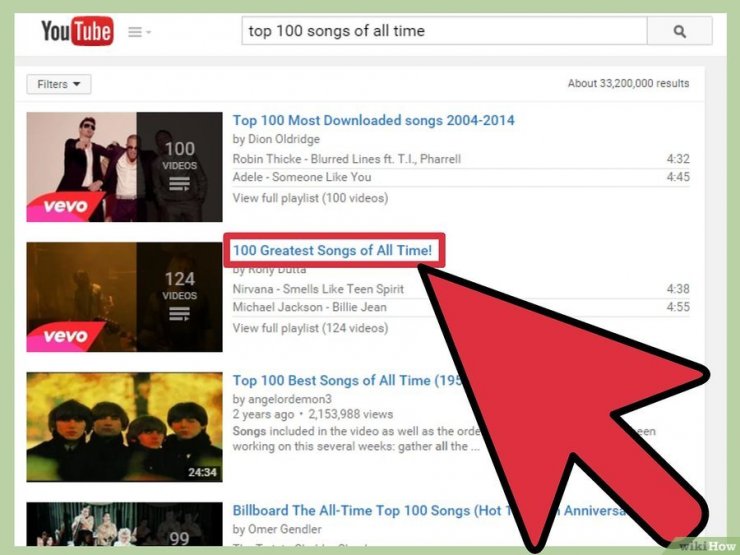Open '100 Greatest Songs of All Time!' link
This screenshot has width=740, height=555.
coord(332,251)
